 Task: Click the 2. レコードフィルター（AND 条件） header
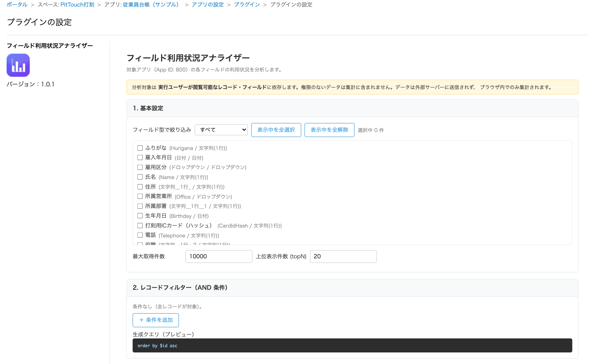pyautogui.click(x=352, y=288)
